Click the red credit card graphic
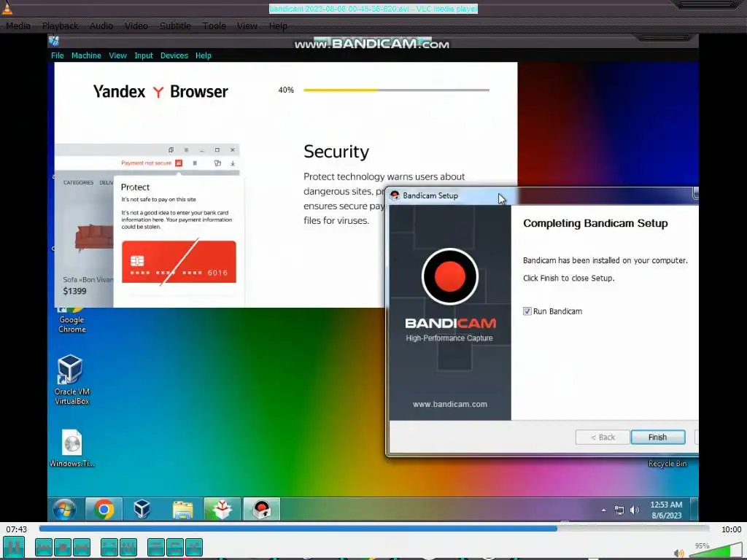The image size is (747, 560). click(179, 262)
